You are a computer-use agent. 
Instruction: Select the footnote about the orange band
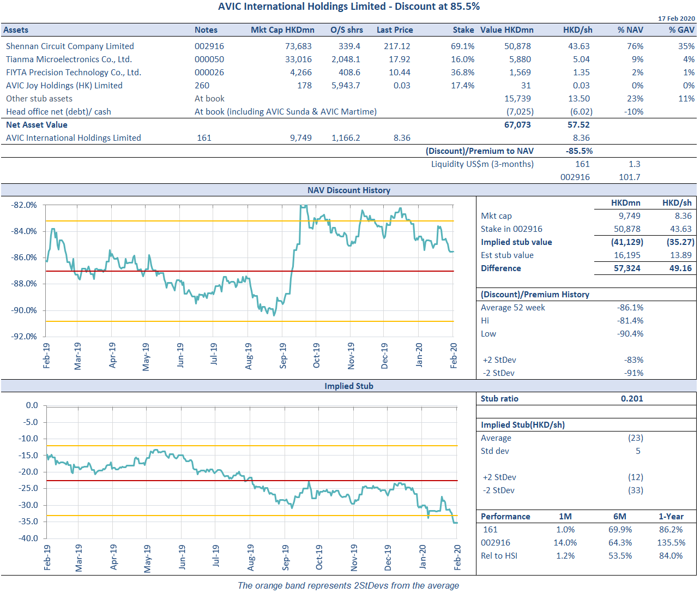[x=348, y=585]
